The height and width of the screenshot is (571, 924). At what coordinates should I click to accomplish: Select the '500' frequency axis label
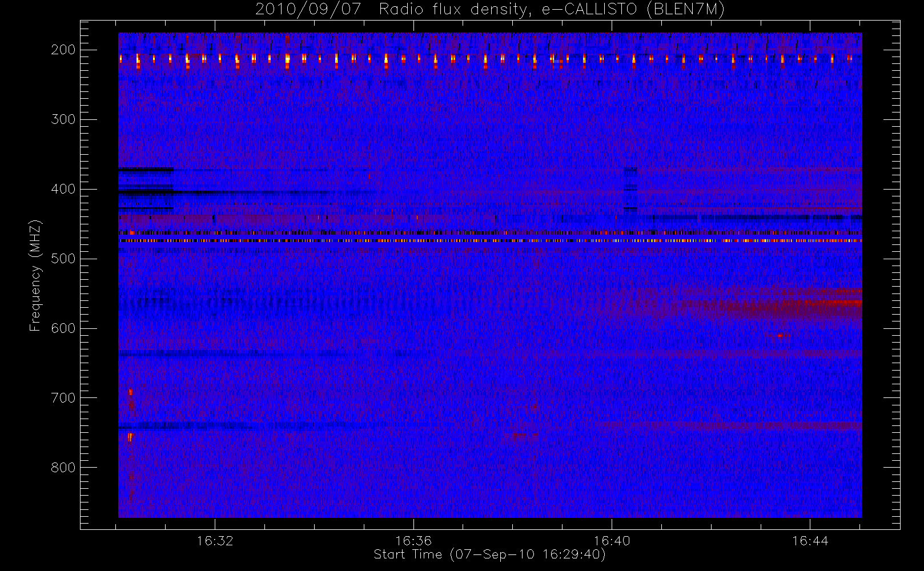63,259
